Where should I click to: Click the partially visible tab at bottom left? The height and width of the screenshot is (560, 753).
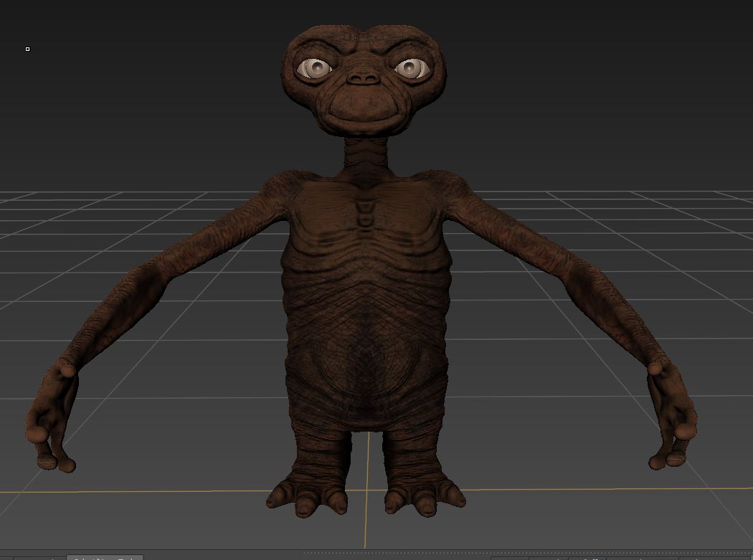(105, 556)
